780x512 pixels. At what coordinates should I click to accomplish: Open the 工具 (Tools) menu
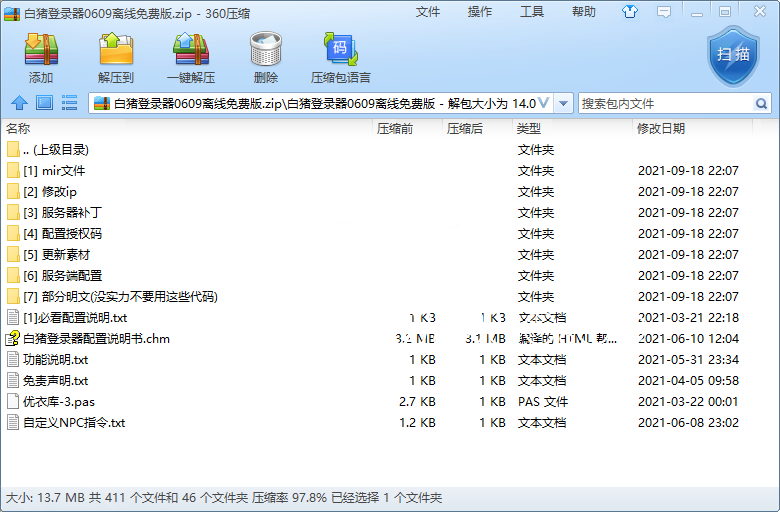(x=532, y=12)
